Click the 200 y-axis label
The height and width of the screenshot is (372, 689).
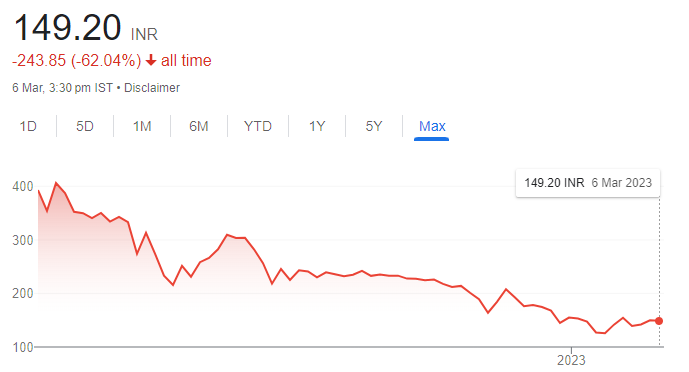click(23, 293)
